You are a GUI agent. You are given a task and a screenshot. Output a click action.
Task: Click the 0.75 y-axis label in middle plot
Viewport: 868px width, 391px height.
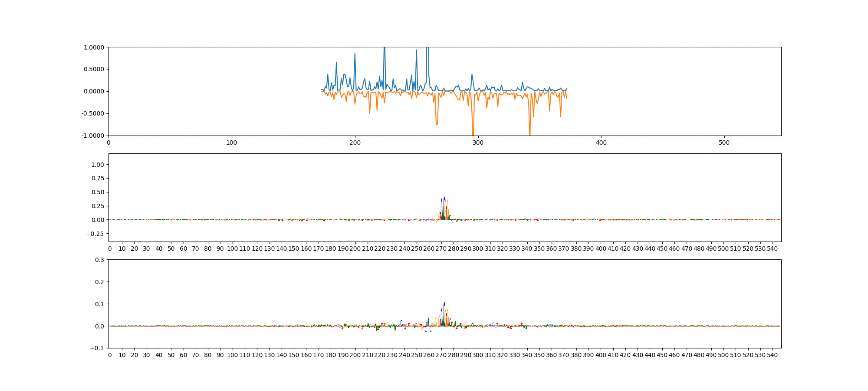(x=98, y=178)
